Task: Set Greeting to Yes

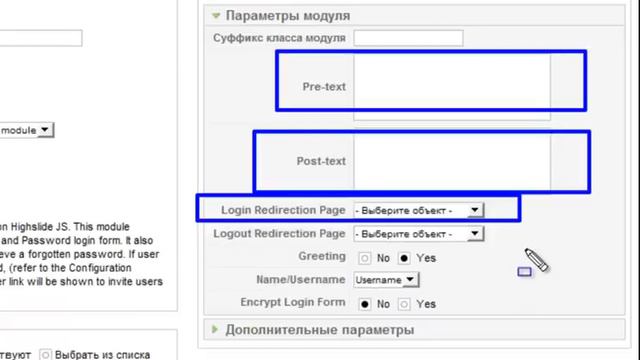Action: [x=404, y=258]
